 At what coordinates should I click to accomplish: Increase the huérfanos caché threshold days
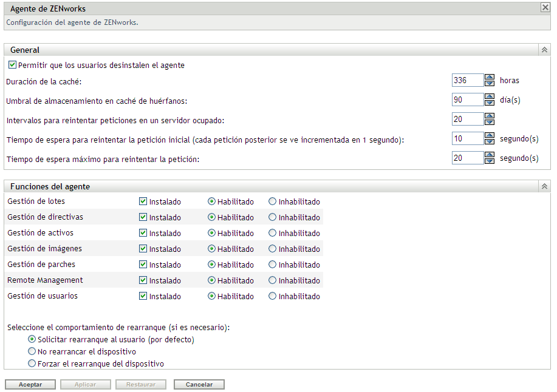pyautogui.click(x=490, y=96)
